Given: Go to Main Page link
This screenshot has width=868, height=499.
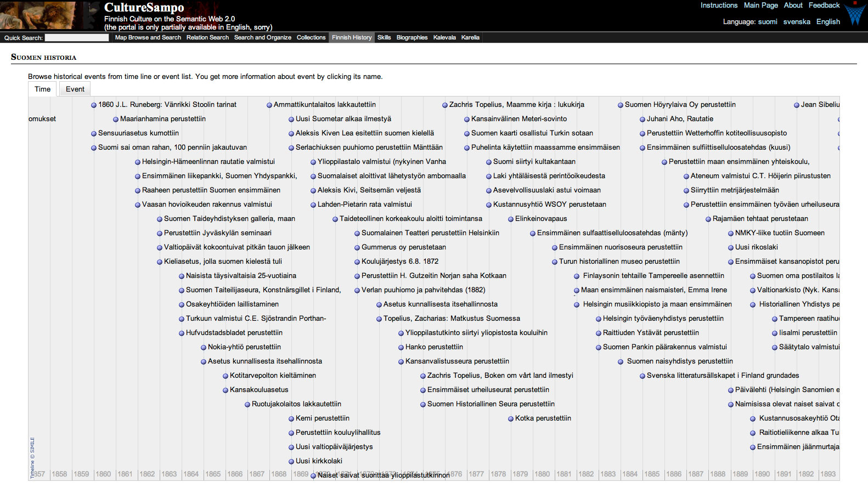Looking at the screenshot, I should click(x=760, y=5).
